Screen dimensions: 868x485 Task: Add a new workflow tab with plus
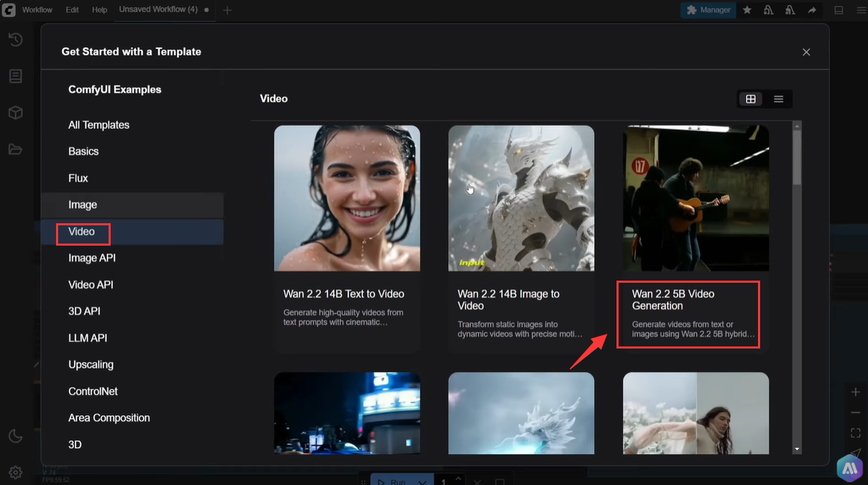tap(227, 10)
